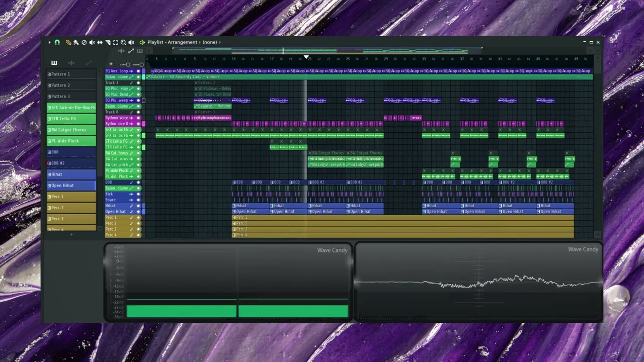The width and height of the screenshot is (644, 362).
Task: Expand the arrow after (none)
Action: pos(220,42)
